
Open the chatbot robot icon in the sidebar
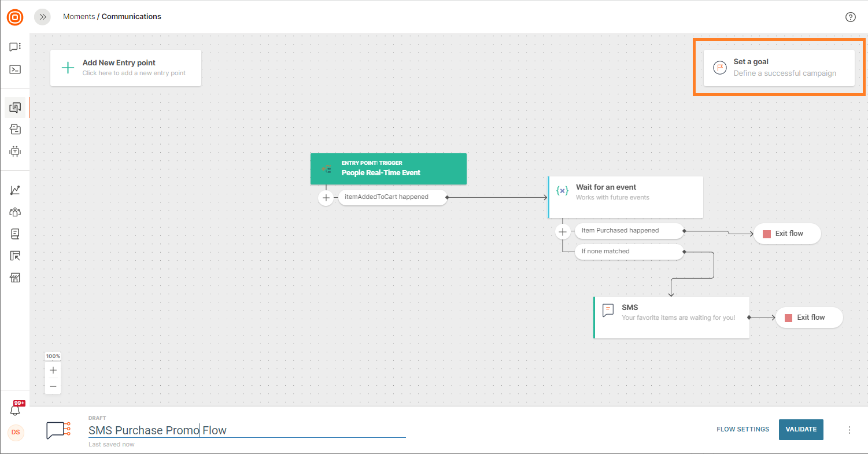point(15,152)
